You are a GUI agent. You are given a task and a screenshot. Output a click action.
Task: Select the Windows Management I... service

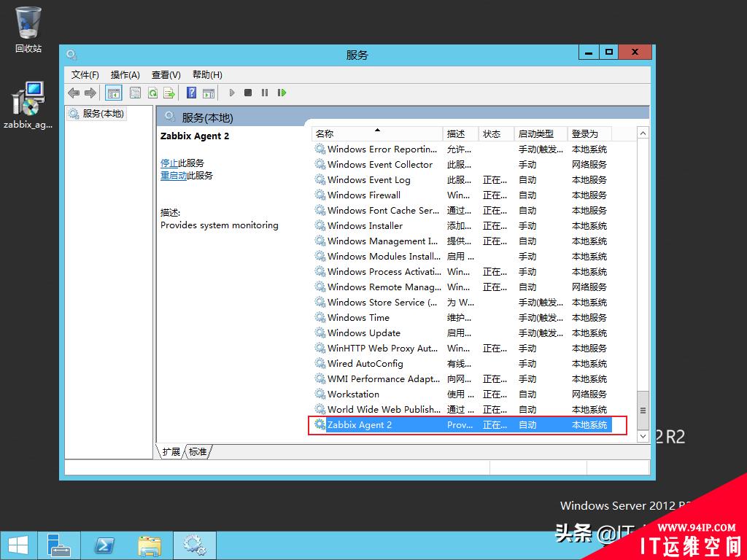point(461,241)
